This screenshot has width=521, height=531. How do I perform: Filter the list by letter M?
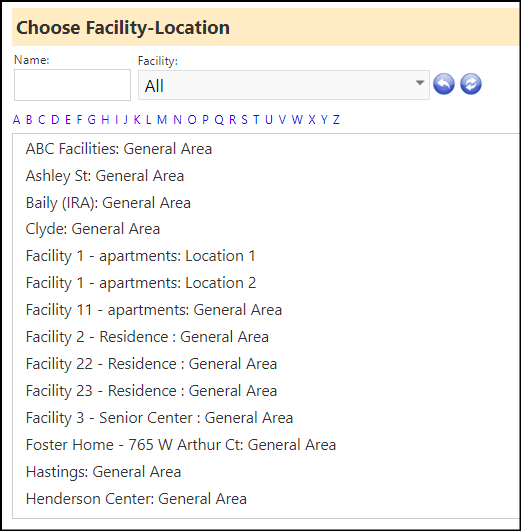162,120
